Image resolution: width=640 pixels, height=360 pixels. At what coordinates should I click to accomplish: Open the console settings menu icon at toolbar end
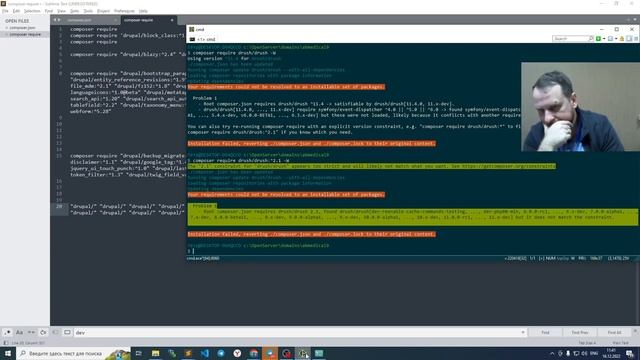(x=636, y=38)
